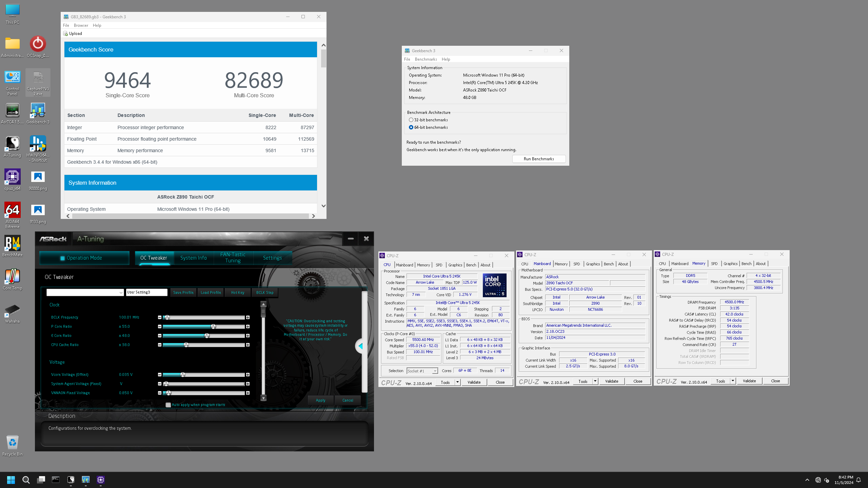The image size is (868, 488).
Task: Open the Geekbench 3 desktop shortcut
Action: (x=38, y=114)
